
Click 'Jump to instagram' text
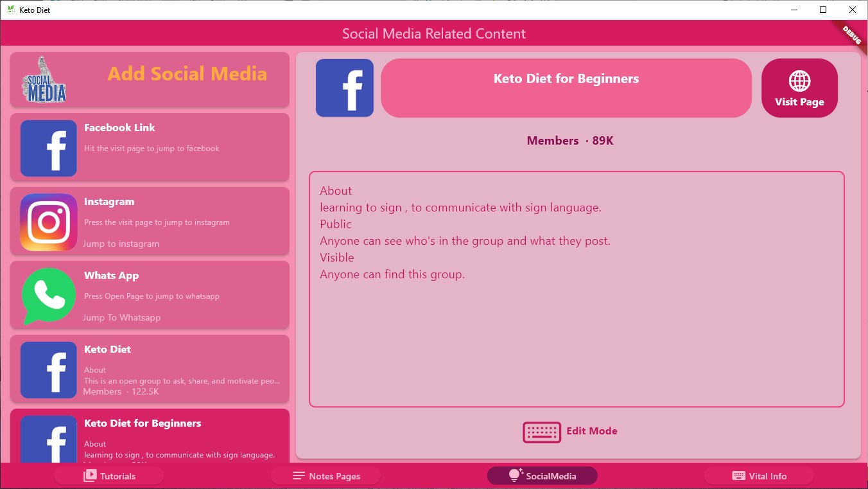click(121, 244)
